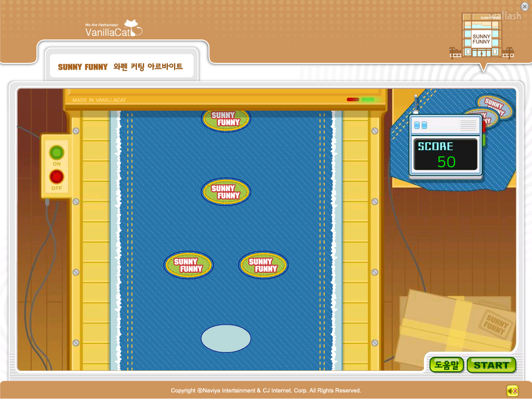Cut the Sunny Funny patch at top of fabric

point(226,119)
